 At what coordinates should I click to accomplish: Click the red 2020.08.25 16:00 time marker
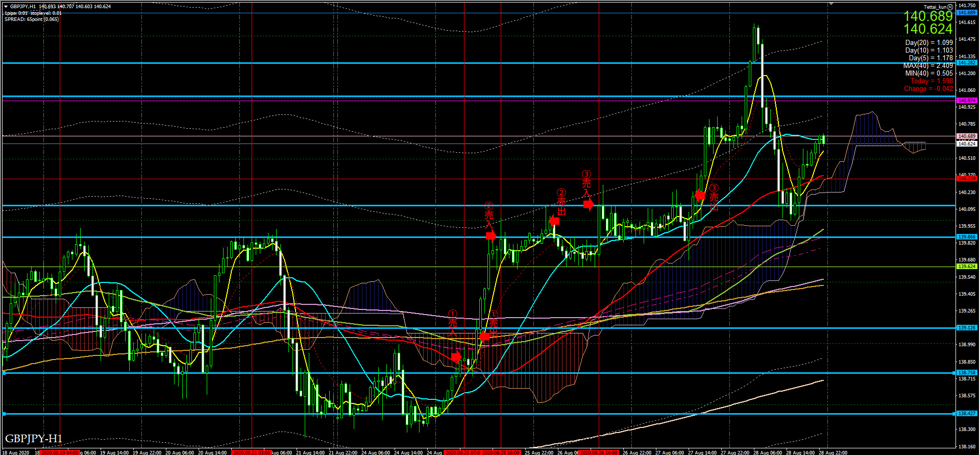coord(501,452)
